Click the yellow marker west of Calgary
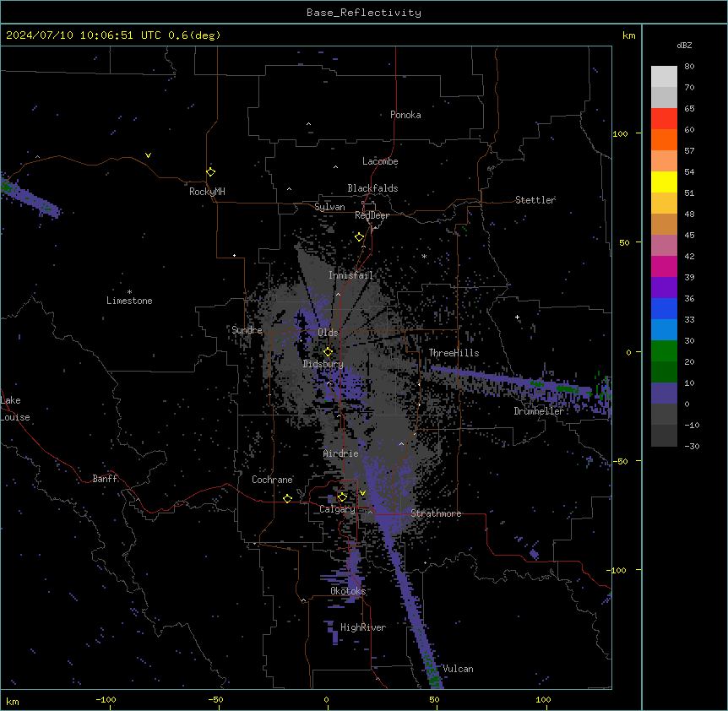 [287, 498]
